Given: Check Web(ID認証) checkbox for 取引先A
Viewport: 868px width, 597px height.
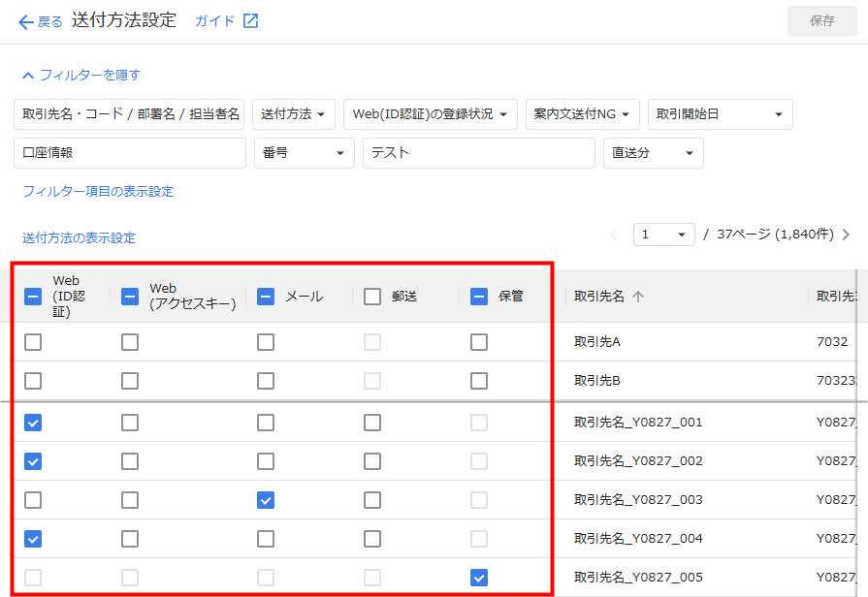Looking at the screenshot, I should [33, 342].
